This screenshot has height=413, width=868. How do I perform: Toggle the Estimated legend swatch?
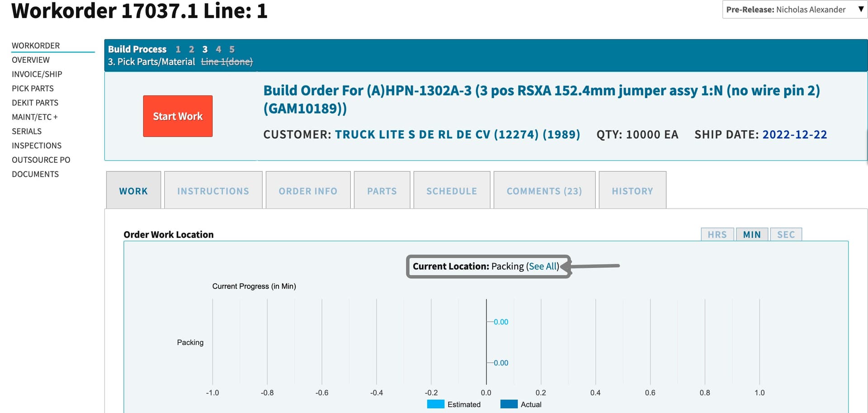436,404
